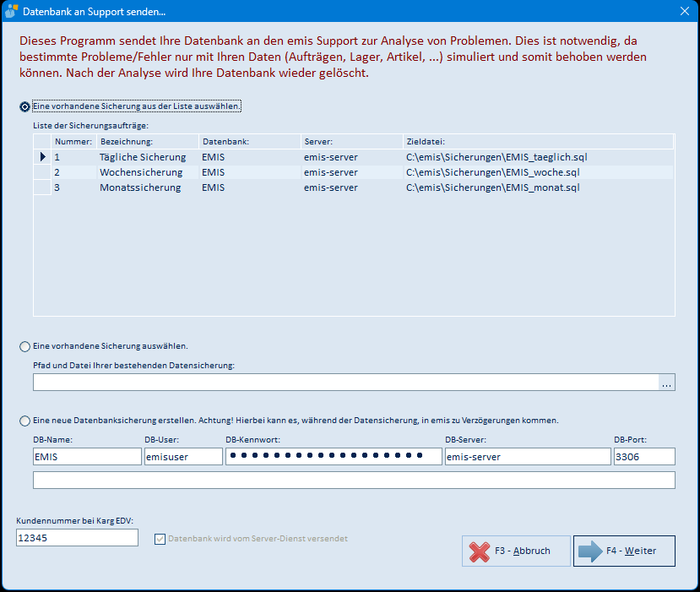This screenshot has height=592, width=700.
Task: Click 'Kundennummer bei Karg EDV:' label
Action: [75, 520]
